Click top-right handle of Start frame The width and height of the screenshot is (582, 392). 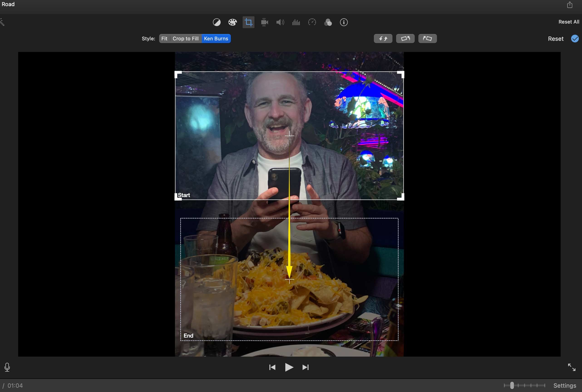click(401, 75)
